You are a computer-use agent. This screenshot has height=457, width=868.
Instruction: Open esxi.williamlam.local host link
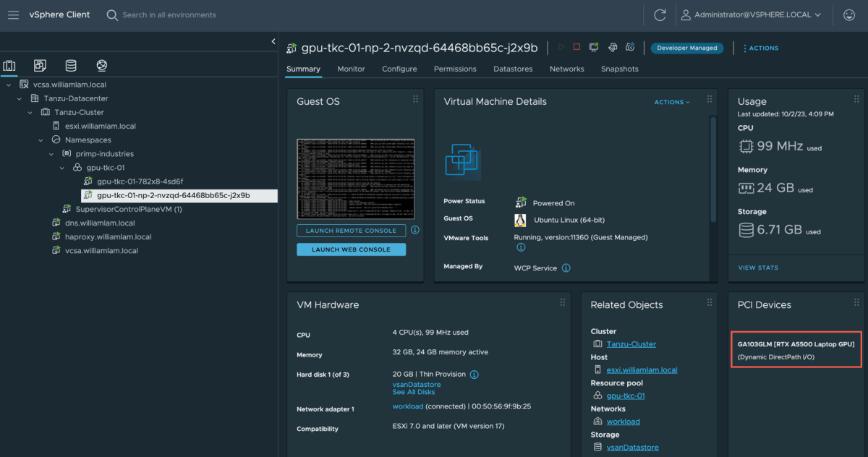642,370
